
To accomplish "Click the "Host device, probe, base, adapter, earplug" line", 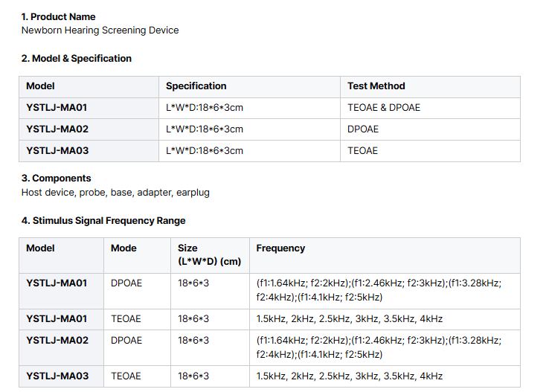I will tap(115, 193).
